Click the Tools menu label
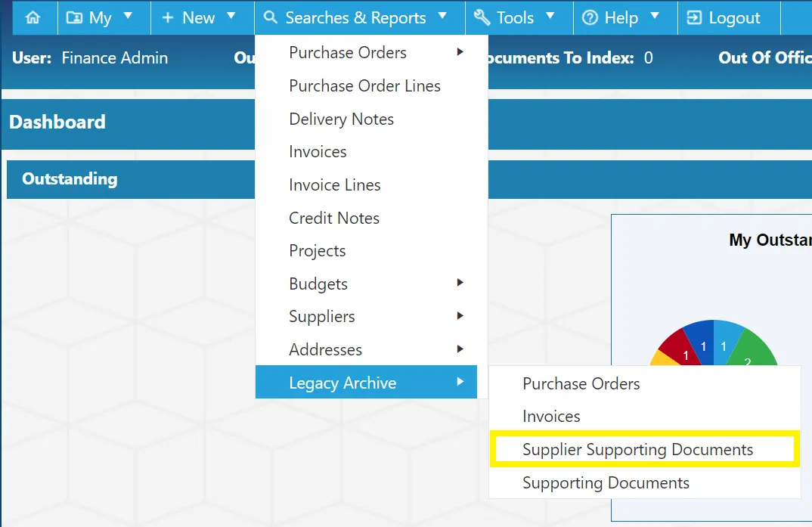This screenshot has height=527, width=812. click(515, 18)
